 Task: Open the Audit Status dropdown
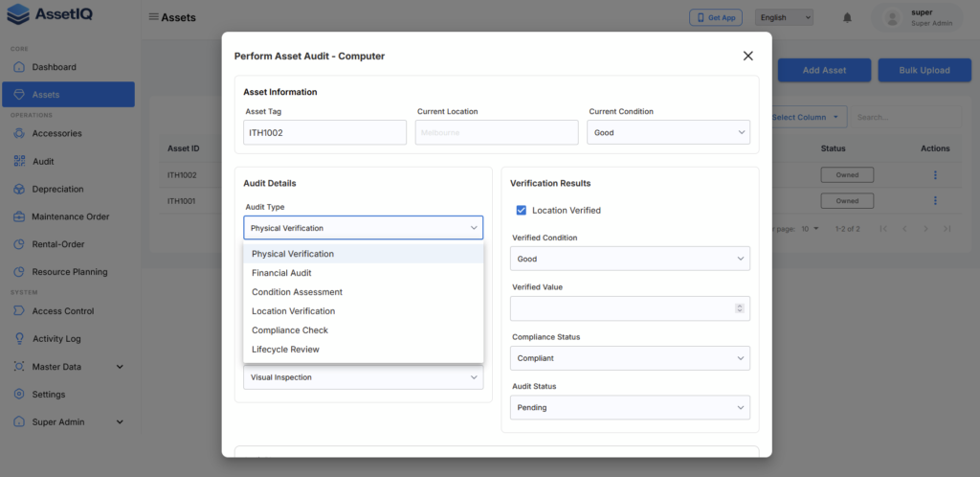tap(630, 408)
